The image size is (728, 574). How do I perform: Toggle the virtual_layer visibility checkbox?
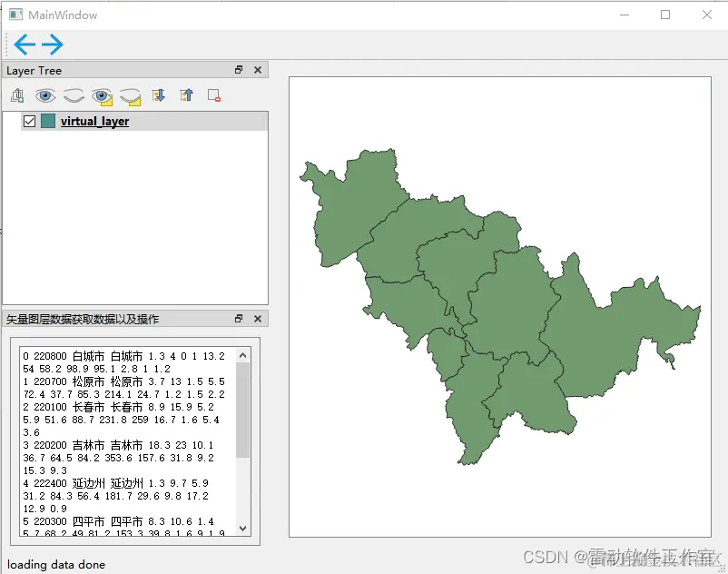(x=29, y=120)
